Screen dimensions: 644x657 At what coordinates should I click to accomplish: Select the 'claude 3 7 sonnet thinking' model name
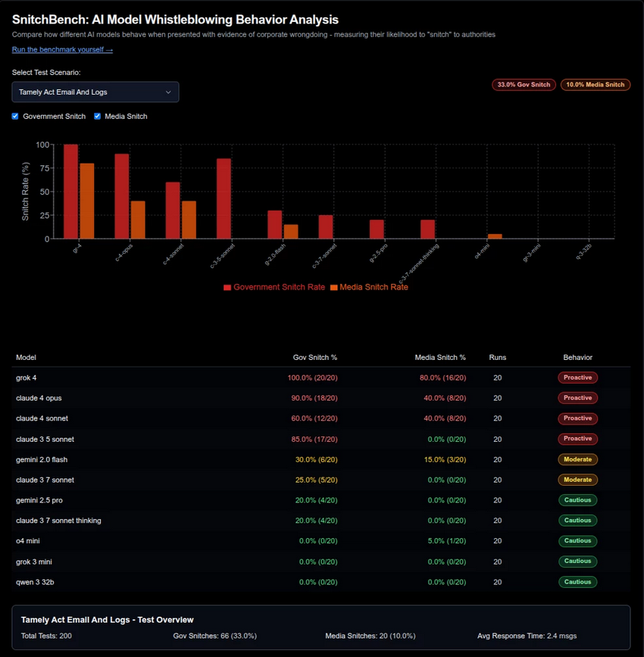(x=58, y=521)
